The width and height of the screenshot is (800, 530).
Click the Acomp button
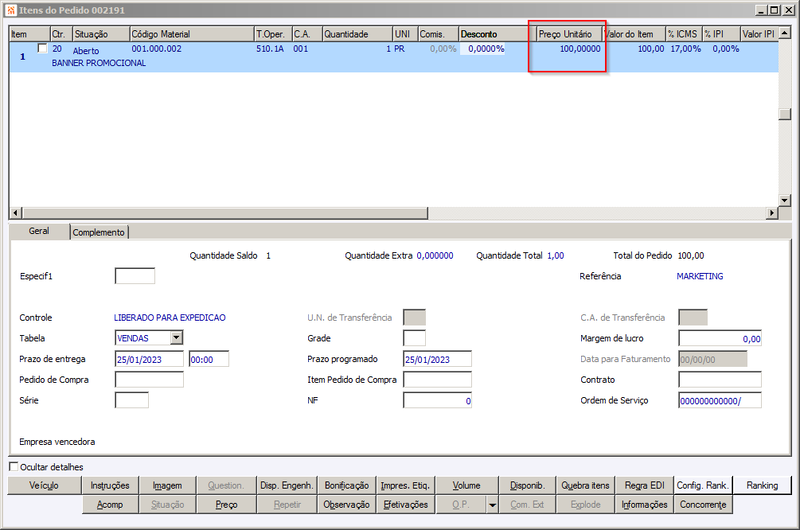pyautogui.click(x=110, y=504)
